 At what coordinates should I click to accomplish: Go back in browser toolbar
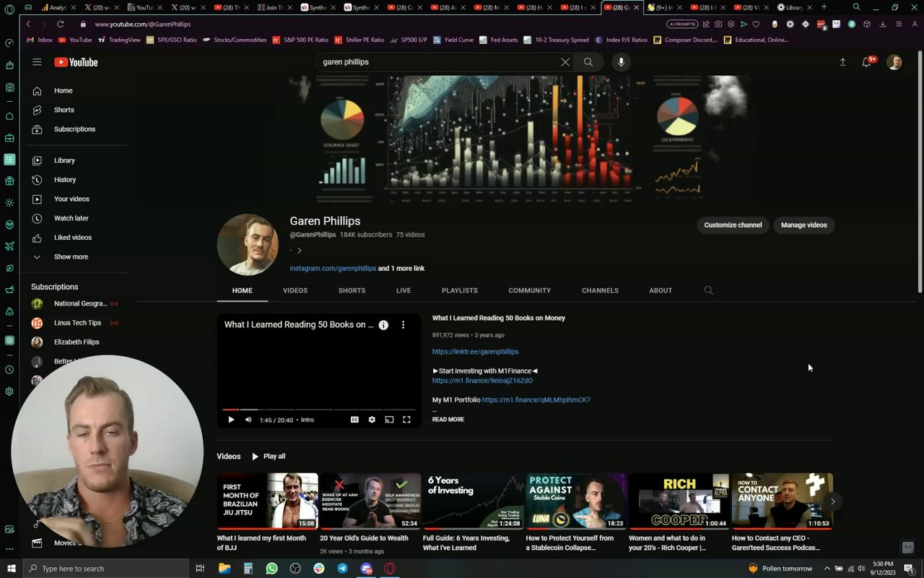pyautogui.click(x=28, y=24)
